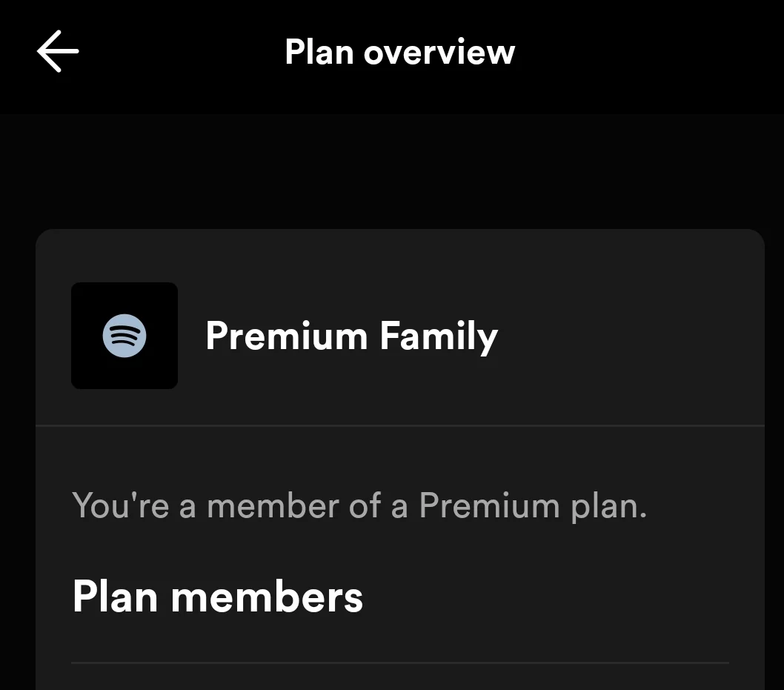The width and height of the screenshot is (784, 690).
Task: Click the Spotify logo circle
Action: coord(124,336)
